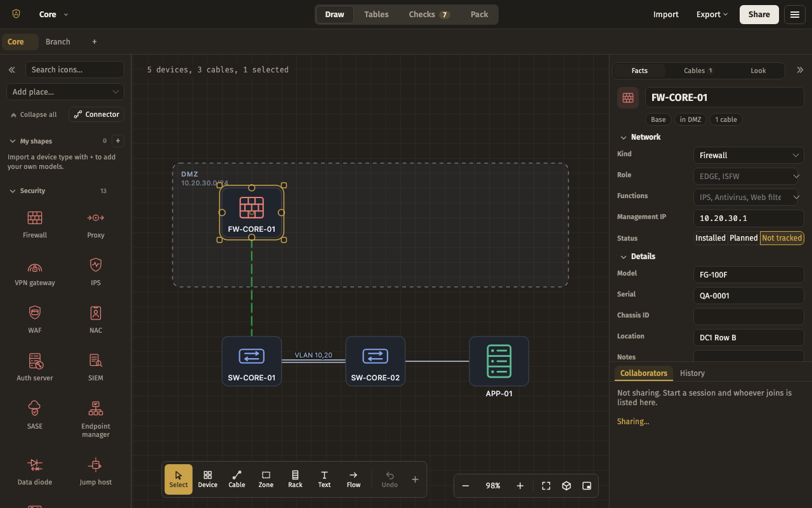Viewport: 812px width, 508px height.
Task: Zoom in with the plus button
Action: point(520,486)
